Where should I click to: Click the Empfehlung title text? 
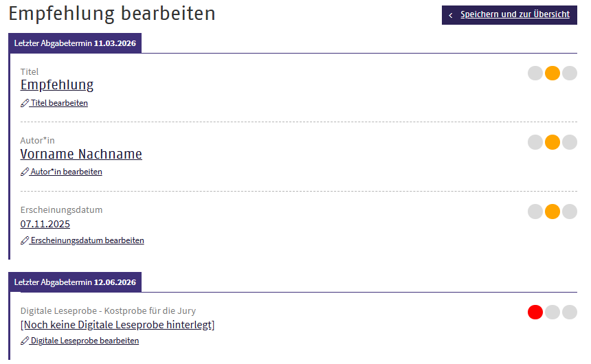(x=57, y=85)
